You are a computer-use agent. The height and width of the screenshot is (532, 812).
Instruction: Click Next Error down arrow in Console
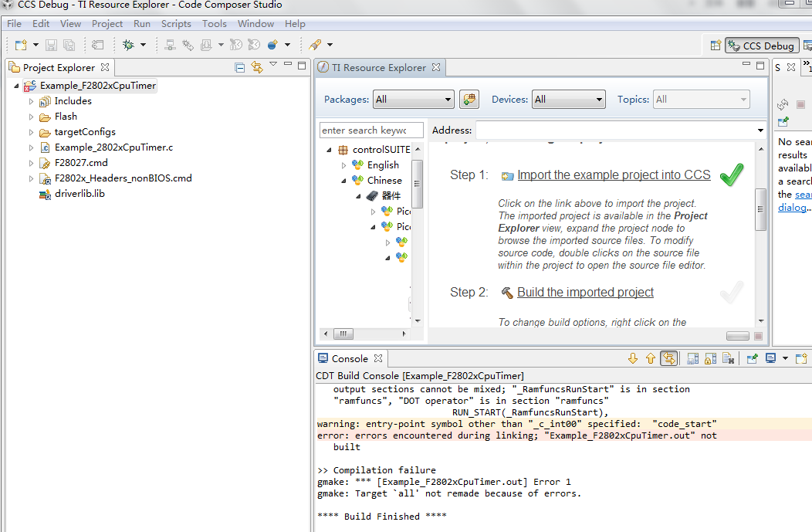(633, 358)
